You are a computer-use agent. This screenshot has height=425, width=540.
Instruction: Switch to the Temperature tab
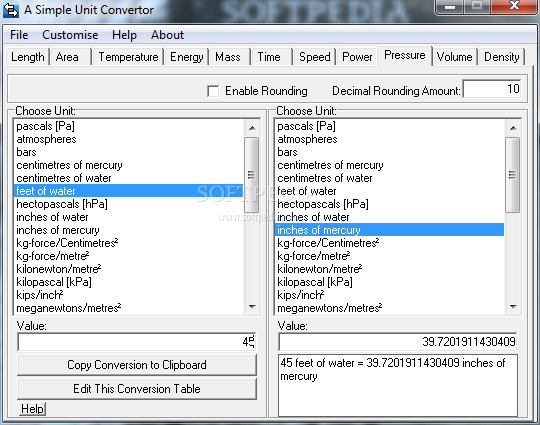(128, 57)
